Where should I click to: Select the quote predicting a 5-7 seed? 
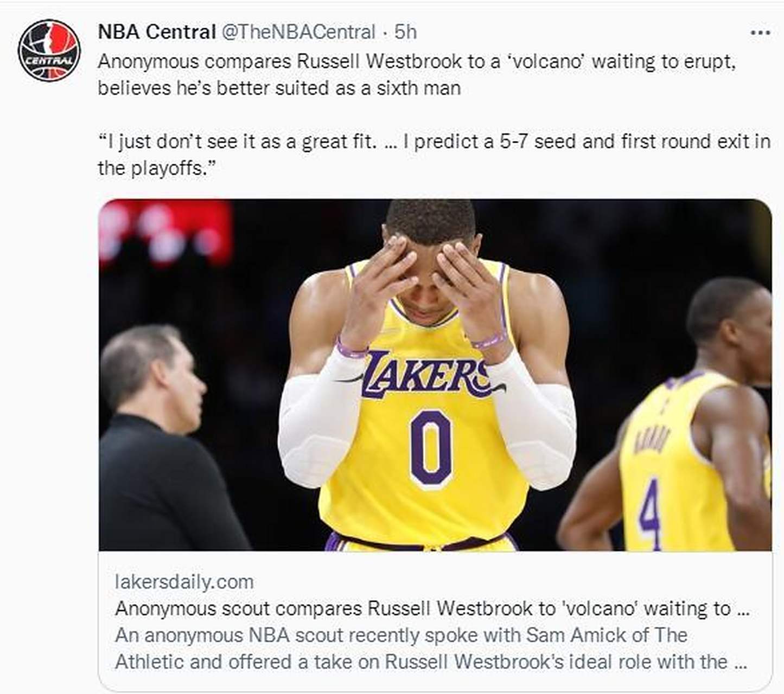434,142
